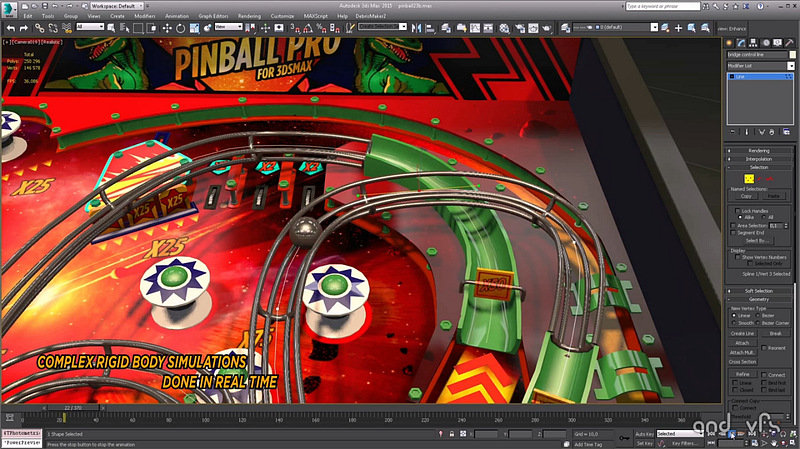
Task: Choose Bezier Corner vertex type
Action: click(758, 323)
